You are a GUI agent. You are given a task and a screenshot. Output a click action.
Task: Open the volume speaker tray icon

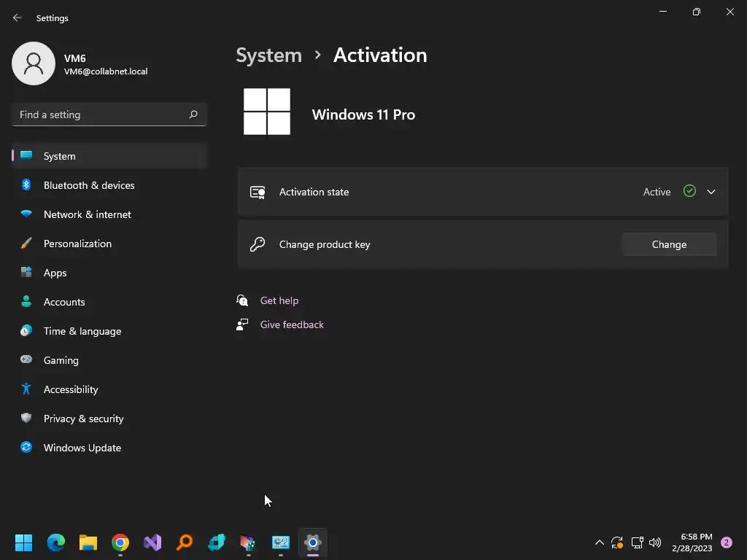655,542
